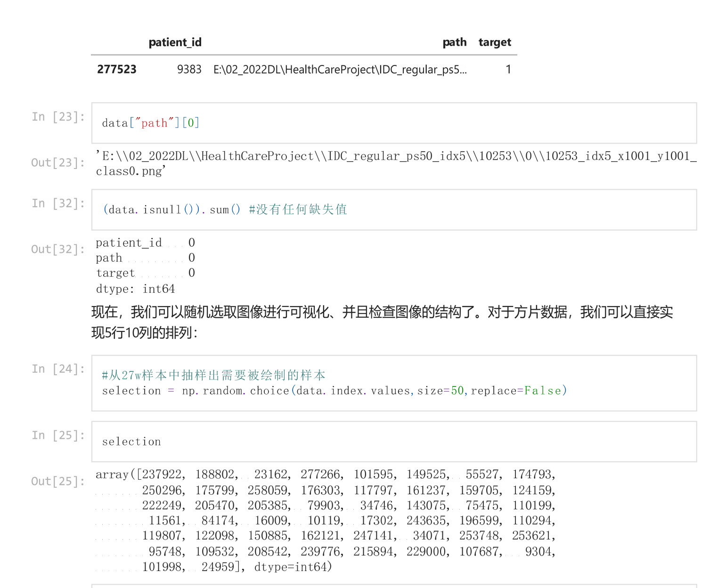Click 'dtype=int64)' at the array end
Viewport: 726px width, 588px height.
point(293,567)
